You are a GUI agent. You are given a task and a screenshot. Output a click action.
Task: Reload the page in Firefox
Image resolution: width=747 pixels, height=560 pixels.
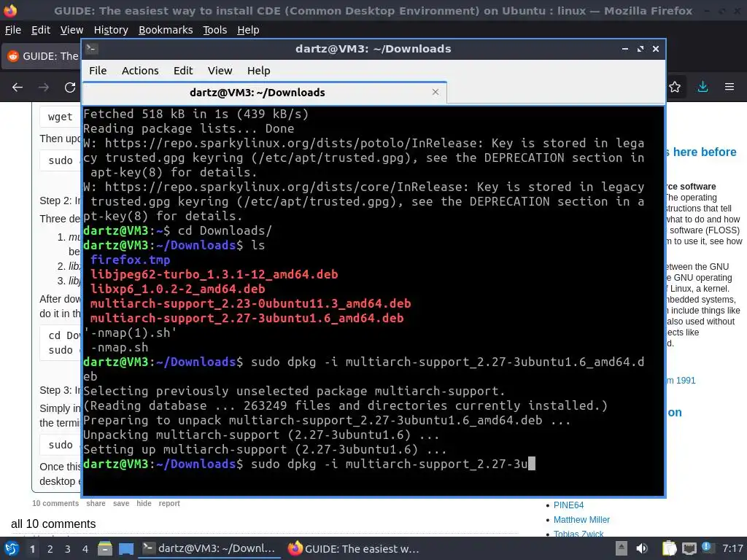[70, 87]
